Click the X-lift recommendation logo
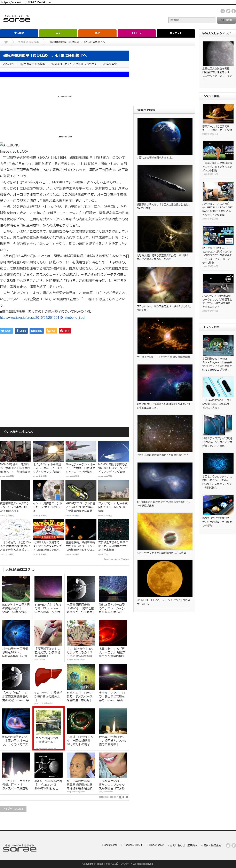The width and height of the screenshot is (236, 868). (x=124, y=797)
